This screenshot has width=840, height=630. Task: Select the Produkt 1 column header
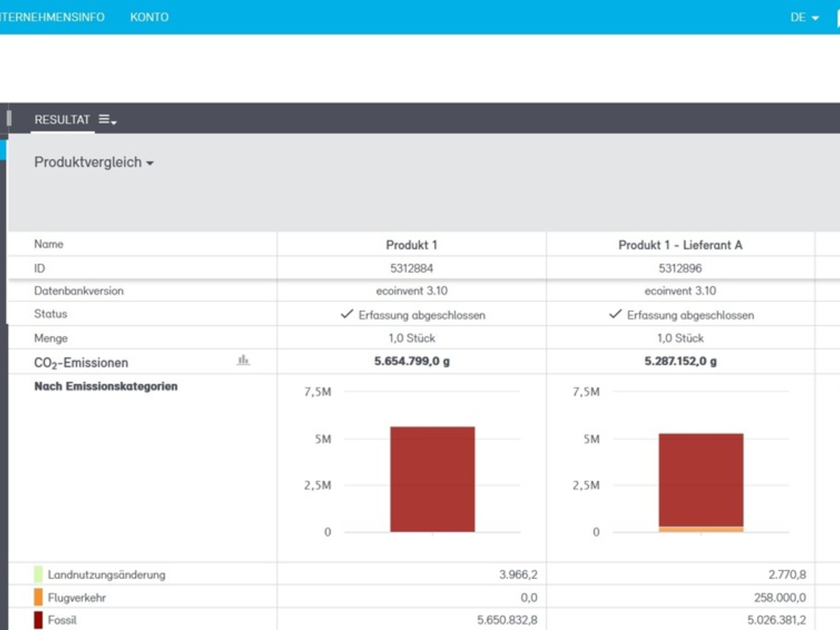(x=412, y=245)
